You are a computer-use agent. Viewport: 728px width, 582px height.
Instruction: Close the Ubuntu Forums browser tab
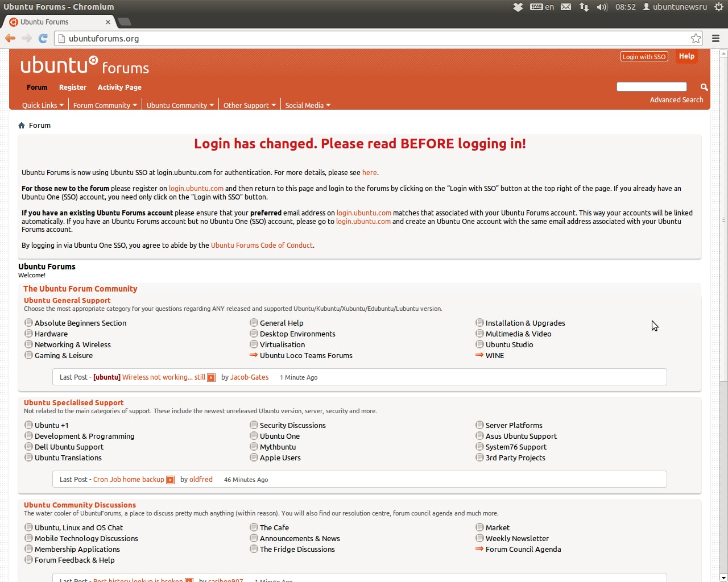tap(108, 22)
